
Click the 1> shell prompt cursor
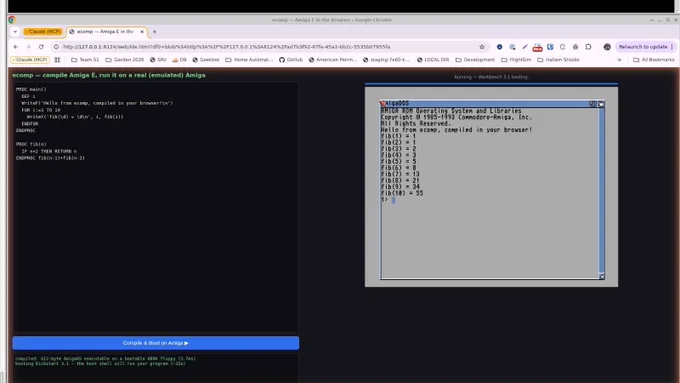pyautogui.click(x=393, y=200)
